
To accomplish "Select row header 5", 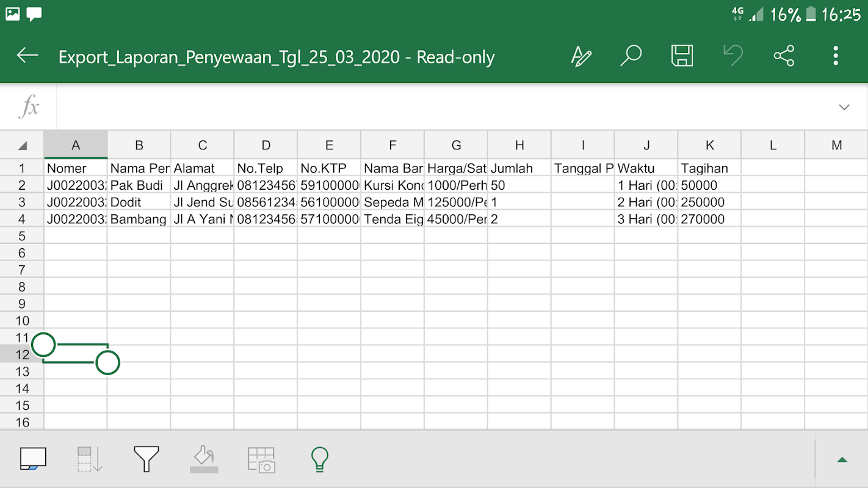I will [x=22, y=235].
